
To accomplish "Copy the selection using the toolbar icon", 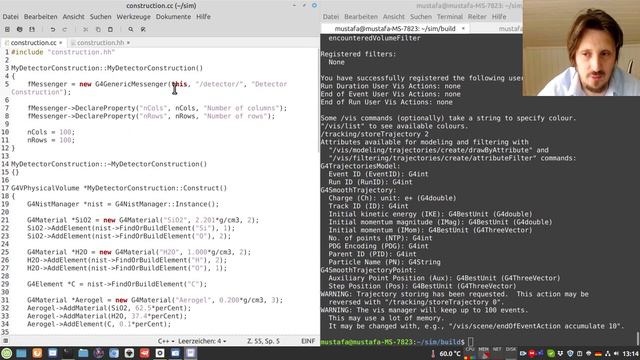I will tap(98, 29).
